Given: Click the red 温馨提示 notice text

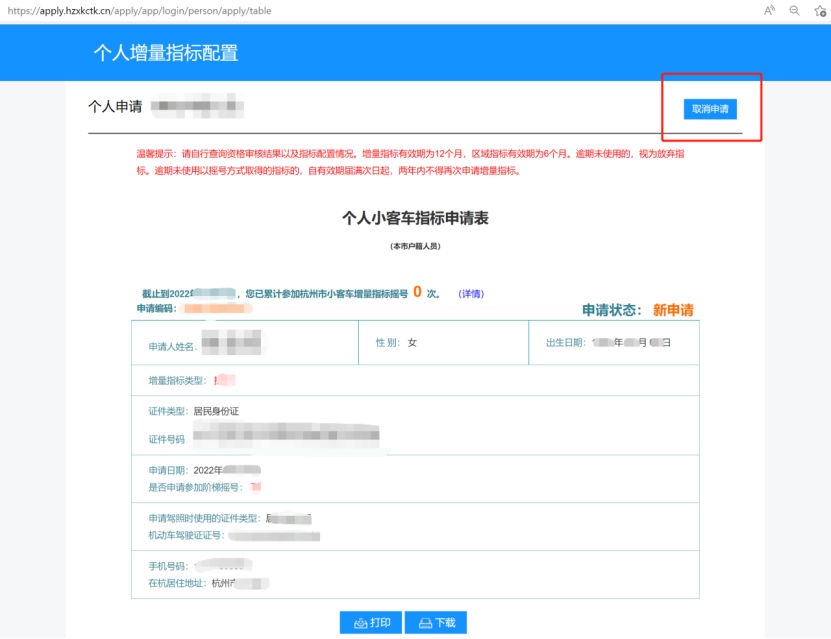Looking at the screenshot, I should pyautogui.click(x=425, y=162).
